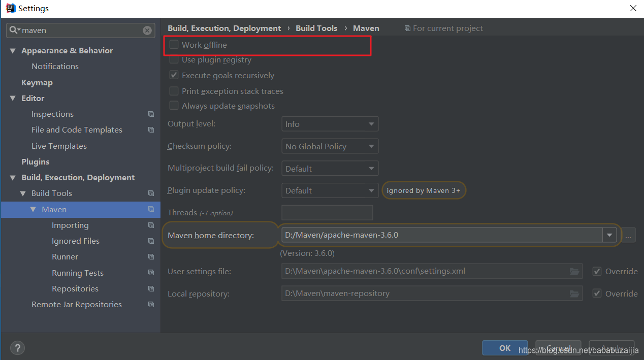Click the Maven home directory path field
The width and height of the screenshot is (644, 360).
point(442,235)
